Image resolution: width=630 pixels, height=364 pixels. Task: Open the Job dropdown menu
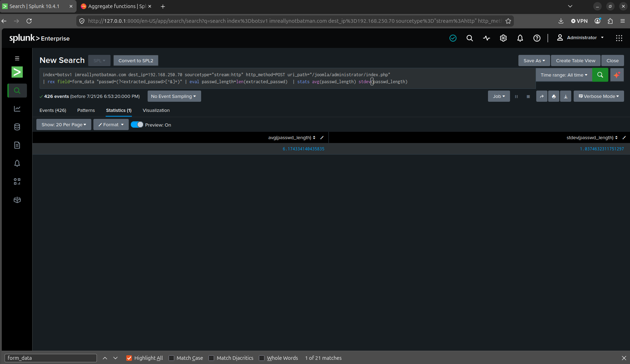click(499, 96)
